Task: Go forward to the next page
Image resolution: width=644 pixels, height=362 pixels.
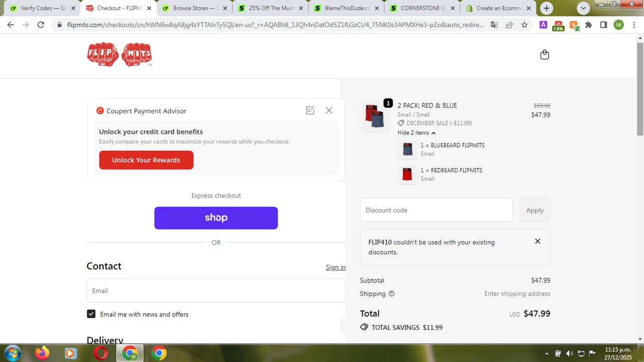Action: click(26, 25)
